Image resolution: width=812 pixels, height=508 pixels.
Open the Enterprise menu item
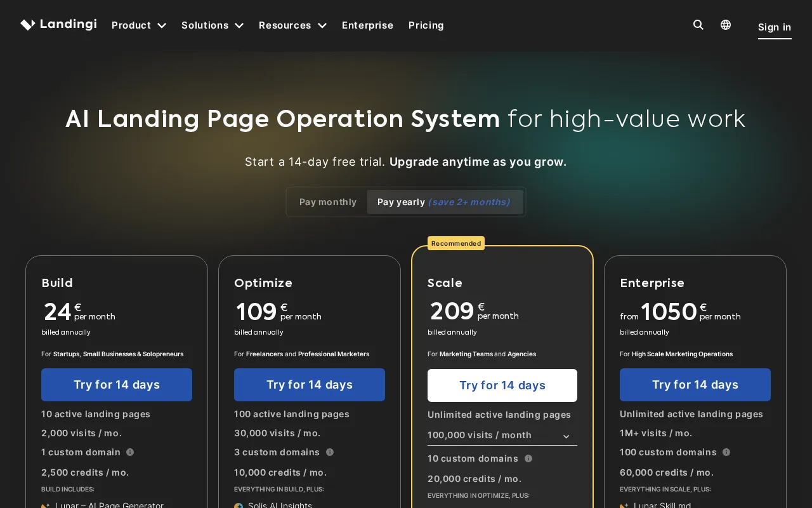pos(367,25)
